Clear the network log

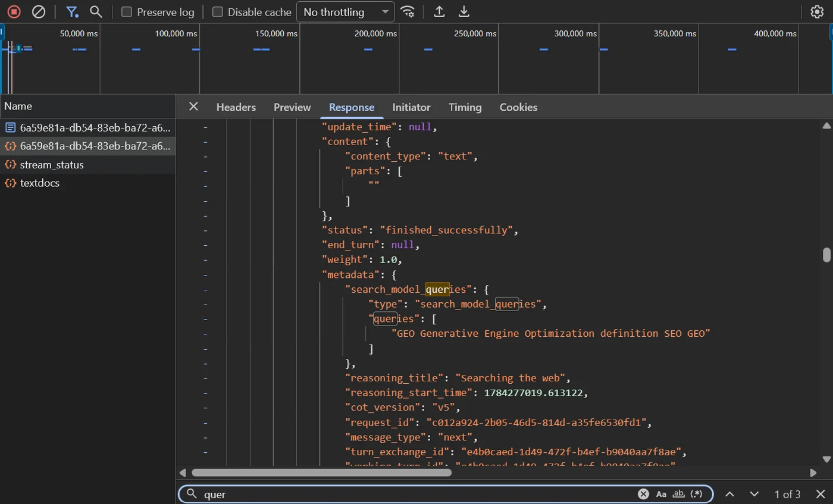[39, 12]
